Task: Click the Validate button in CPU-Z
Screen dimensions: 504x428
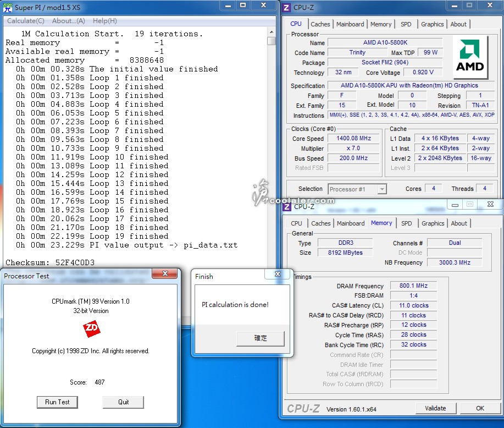Action: pos(435,408)
